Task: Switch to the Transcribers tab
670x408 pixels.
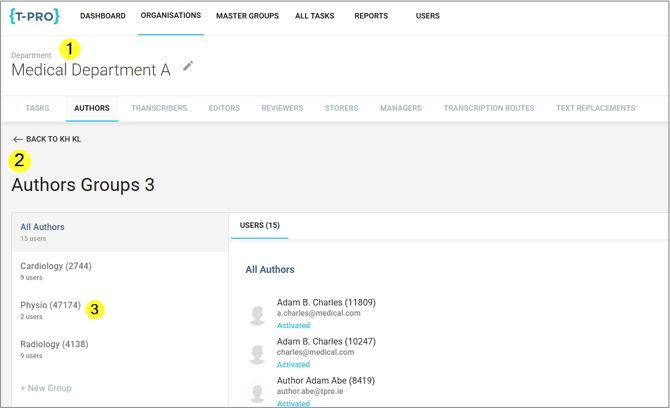Action: coord(159,108)
